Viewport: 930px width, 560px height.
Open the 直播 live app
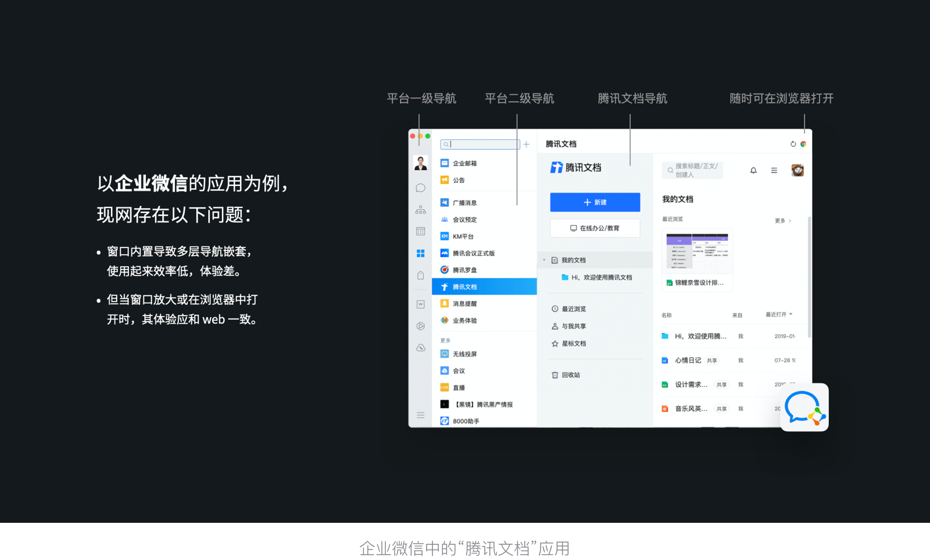tap(484, 387)
